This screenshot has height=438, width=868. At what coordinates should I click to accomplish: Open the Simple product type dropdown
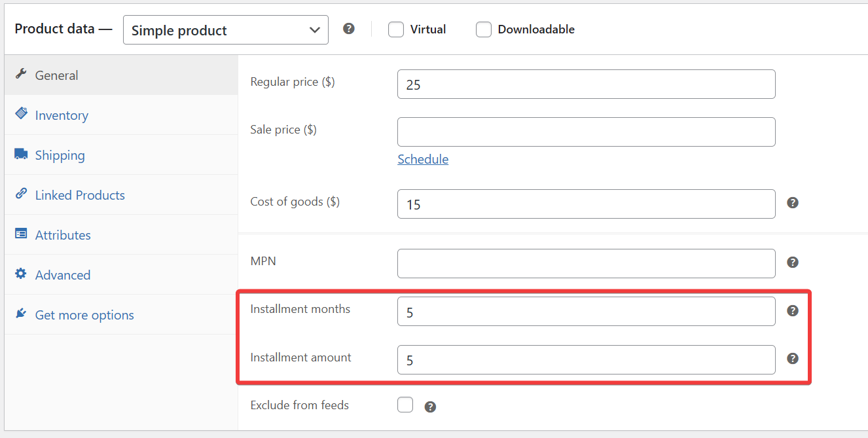pos(226,30)
